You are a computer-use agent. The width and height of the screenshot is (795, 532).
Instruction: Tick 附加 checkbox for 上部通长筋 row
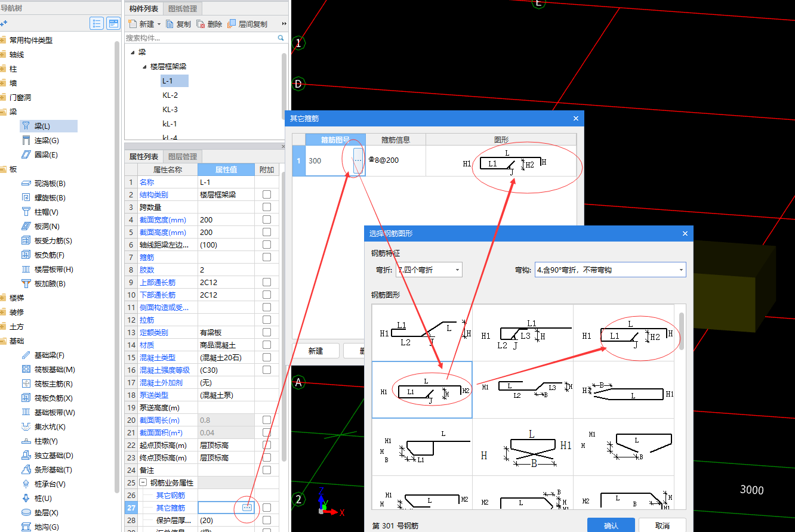(x=267, y=282)
